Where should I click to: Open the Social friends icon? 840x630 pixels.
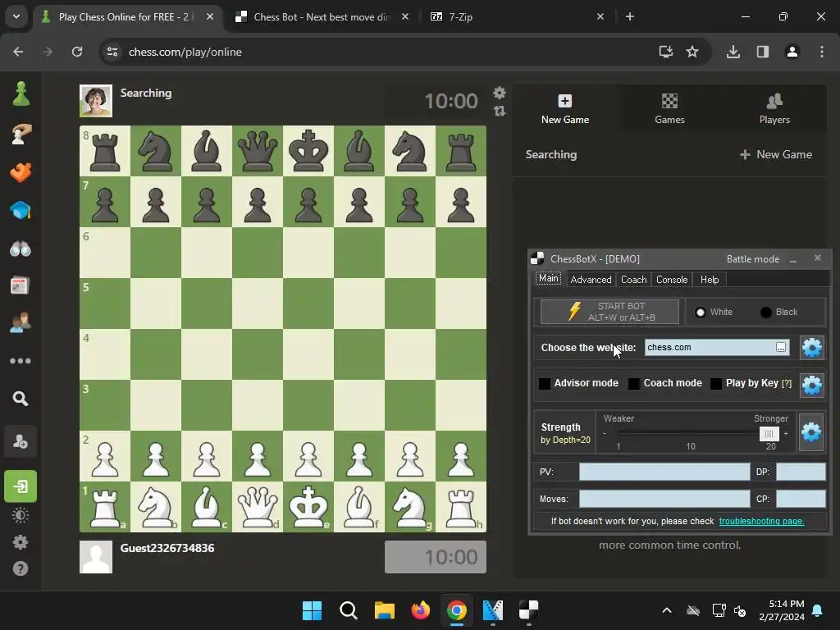pos(21,323)
